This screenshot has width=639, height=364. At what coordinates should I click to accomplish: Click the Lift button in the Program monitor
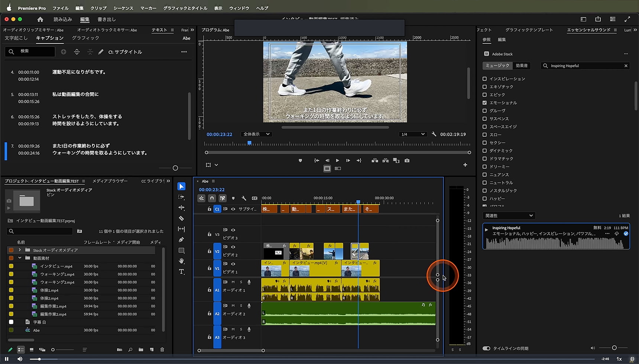pos(375,160)
